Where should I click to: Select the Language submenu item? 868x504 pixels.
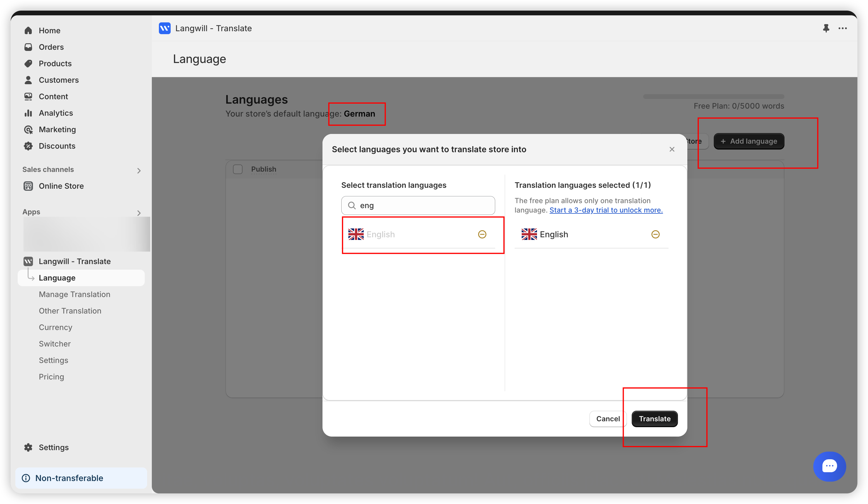82,278
